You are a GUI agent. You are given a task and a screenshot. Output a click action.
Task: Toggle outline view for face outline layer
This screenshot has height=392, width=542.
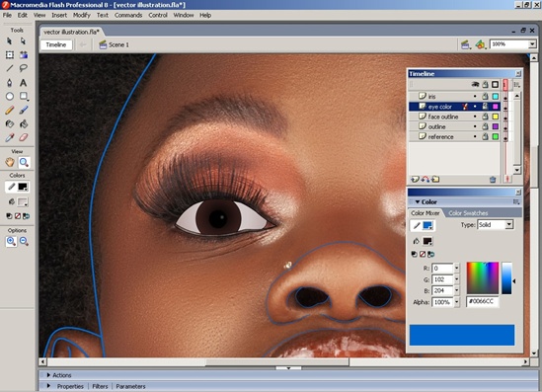(x=495, y=117)
